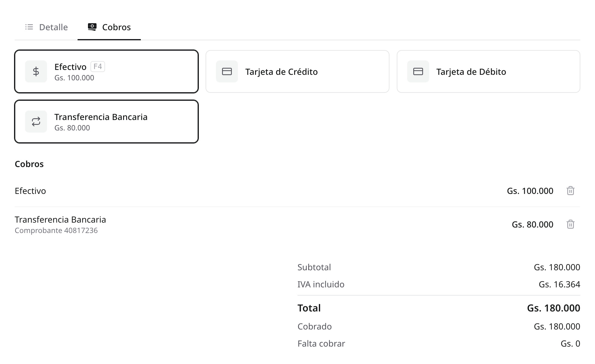Click the Subtotal value Gs. 180.000

(557, 267)
